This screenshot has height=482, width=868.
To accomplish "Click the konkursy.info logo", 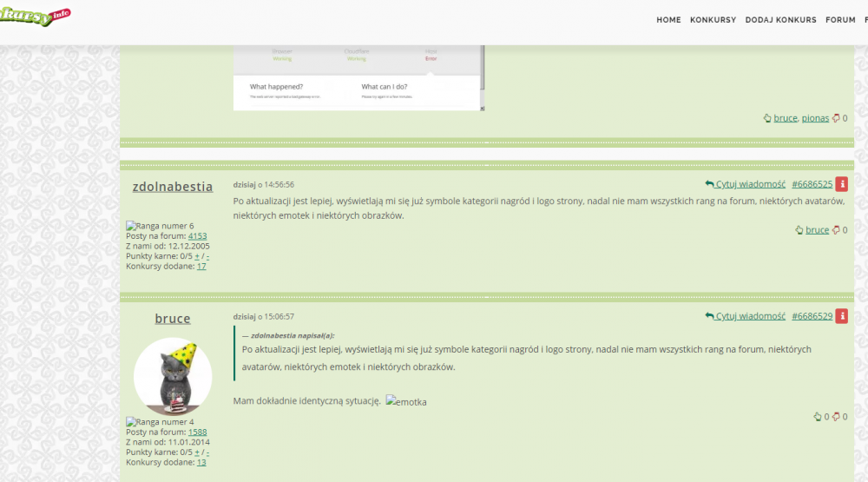I will point(35,16).
